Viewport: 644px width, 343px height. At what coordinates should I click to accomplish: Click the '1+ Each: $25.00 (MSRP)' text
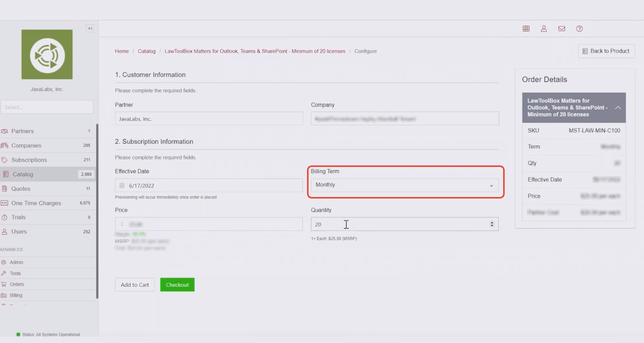[x=334, y=239]
